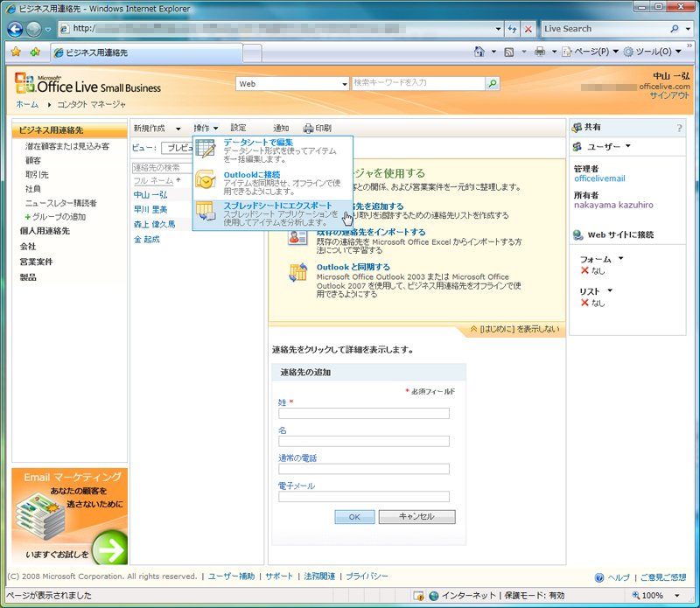Select 潜在顧客または見込み客 in sidebar

pyautogui.click(x=67, y=146)
